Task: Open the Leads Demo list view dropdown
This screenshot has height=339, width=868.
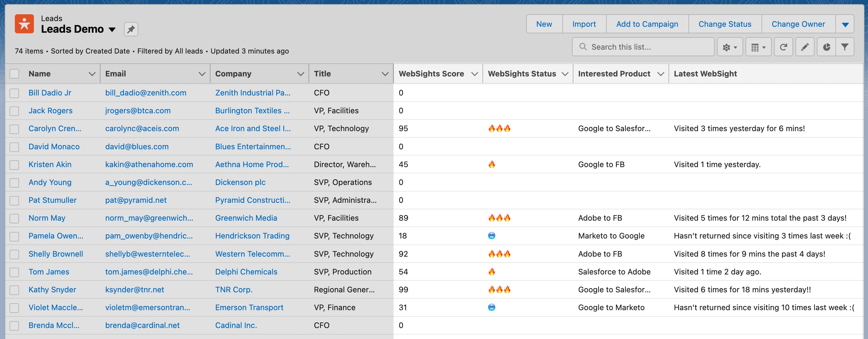Action: [x=112, y=30]
